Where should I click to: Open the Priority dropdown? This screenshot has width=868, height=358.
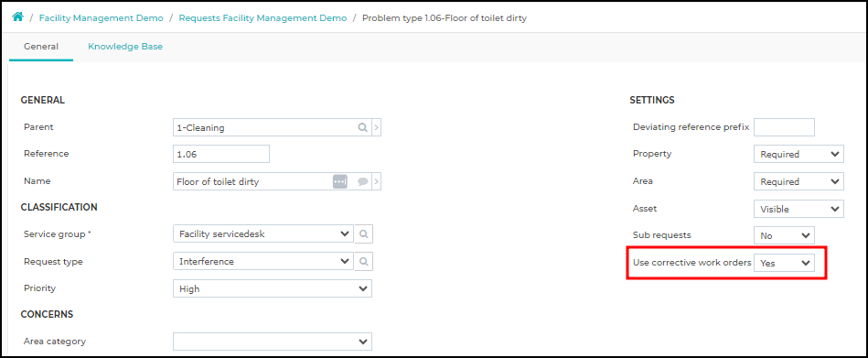(273, 288)
